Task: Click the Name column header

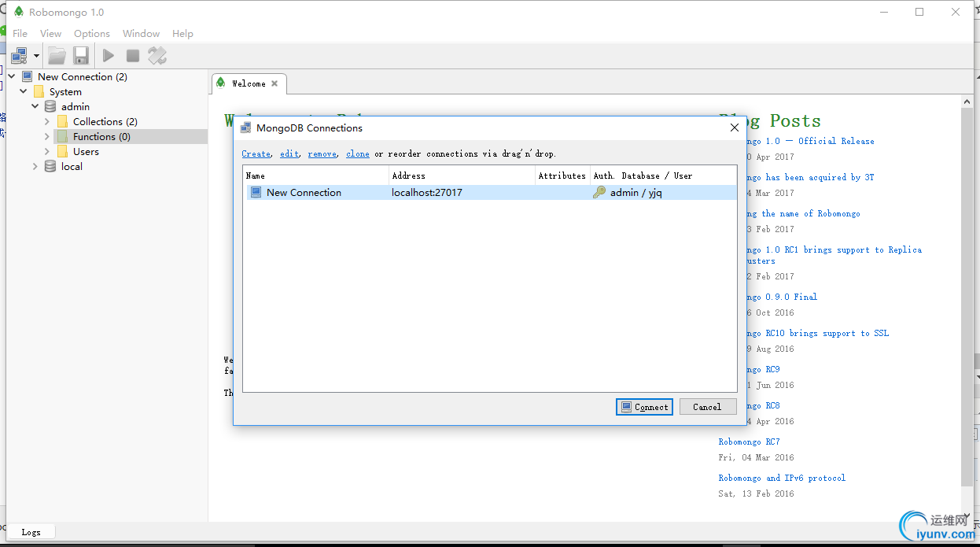Action: (x=315, y=176)
